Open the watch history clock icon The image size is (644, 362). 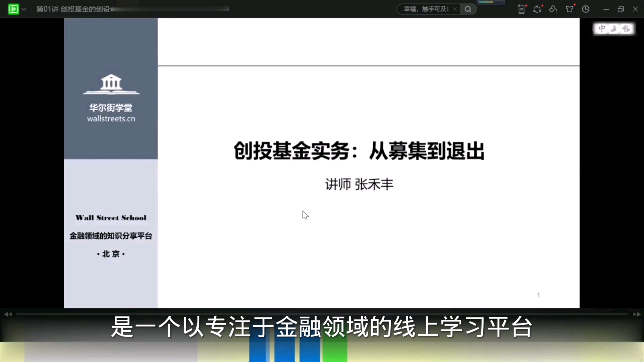click(x=586, y=9)
